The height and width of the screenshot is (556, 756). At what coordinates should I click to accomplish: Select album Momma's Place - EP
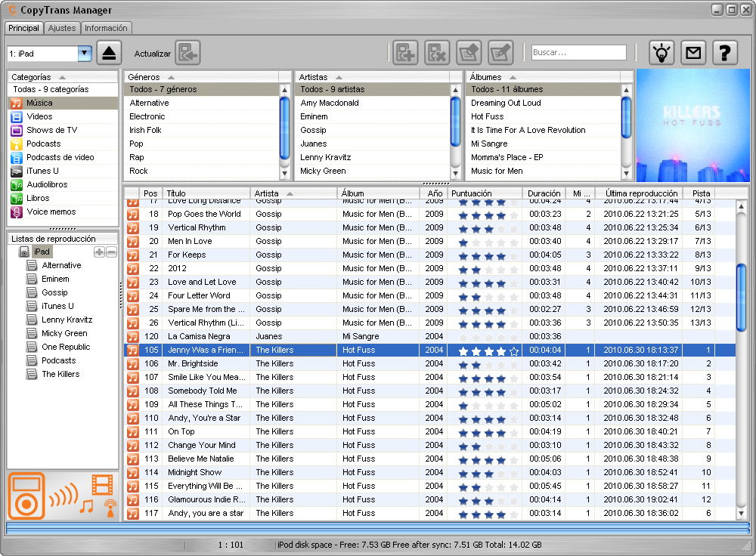pos(543,157)
